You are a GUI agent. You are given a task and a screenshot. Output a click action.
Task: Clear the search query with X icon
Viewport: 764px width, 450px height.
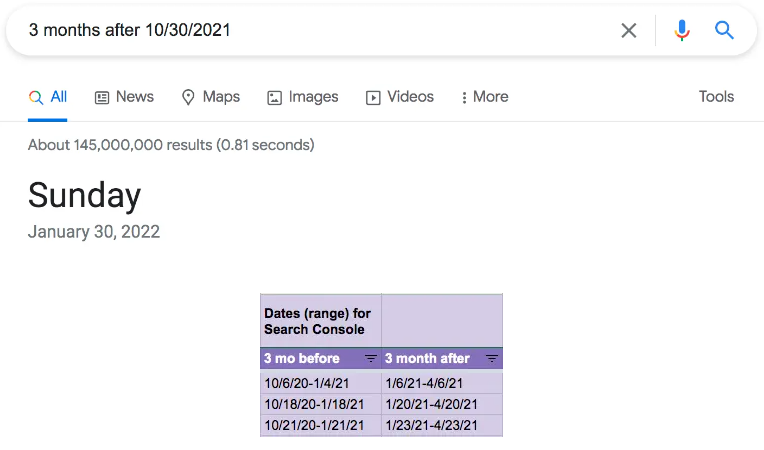pos(629,30)
